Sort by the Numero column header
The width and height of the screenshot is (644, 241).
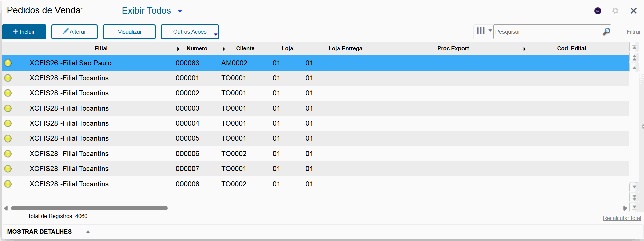197,48
